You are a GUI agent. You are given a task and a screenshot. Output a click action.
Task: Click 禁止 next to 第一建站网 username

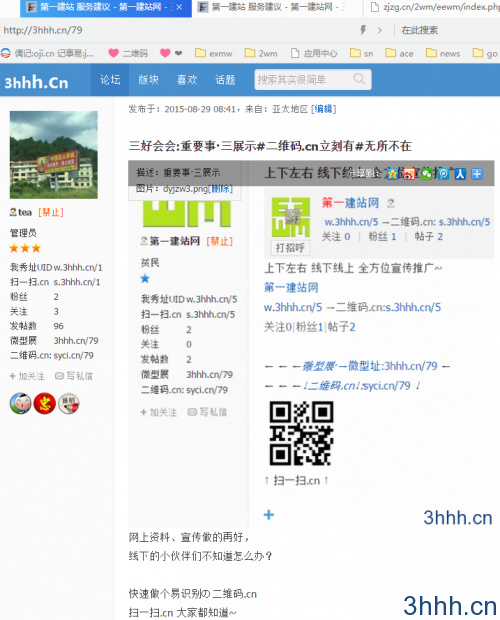point(219,241)
